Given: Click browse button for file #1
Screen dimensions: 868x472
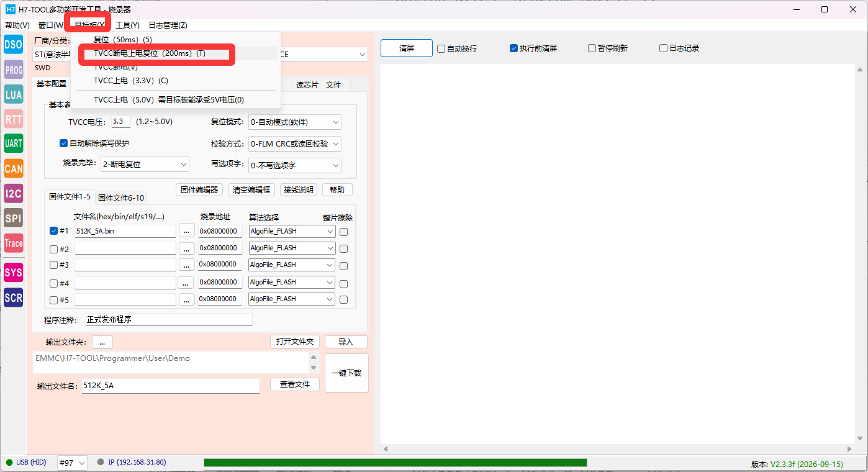Looking at the screenshot, I should (186, 232).
